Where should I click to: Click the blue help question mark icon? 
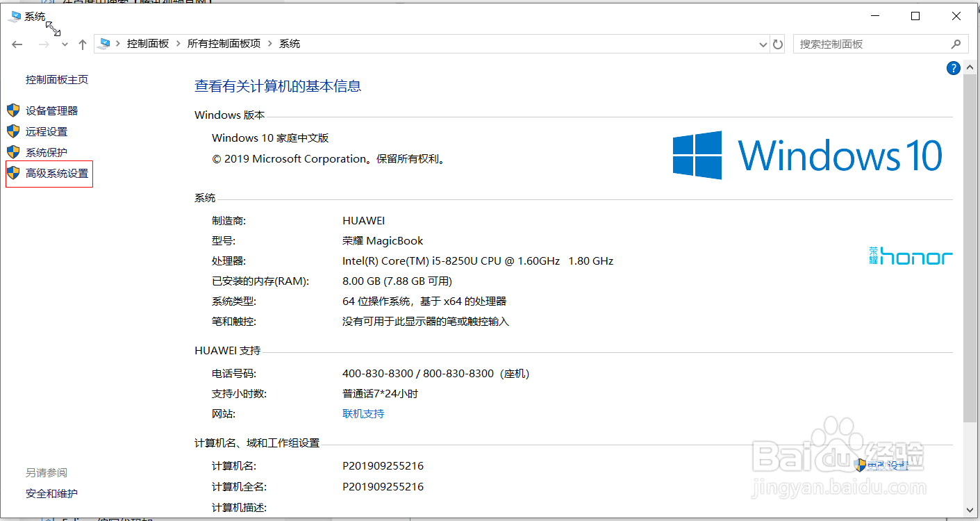(953, 68)
